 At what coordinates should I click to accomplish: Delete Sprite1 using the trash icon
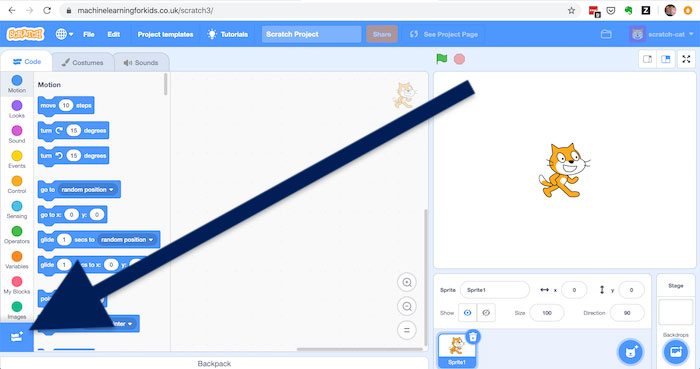pyautogui.click(x=473, y=336)
